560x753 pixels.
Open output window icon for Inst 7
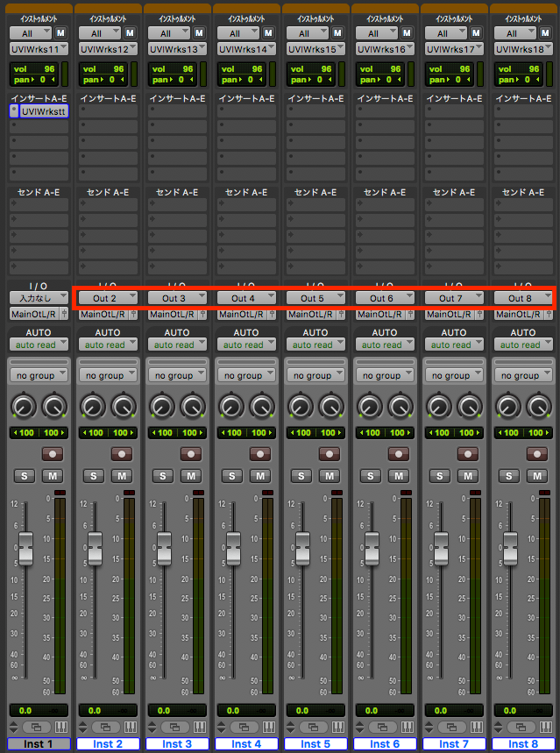click(451, 727)
